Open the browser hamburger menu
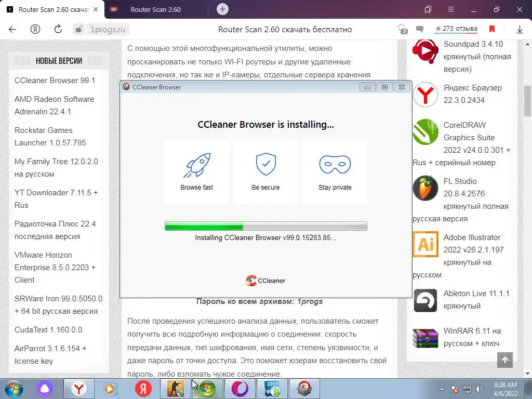 (x=451, y=9)
